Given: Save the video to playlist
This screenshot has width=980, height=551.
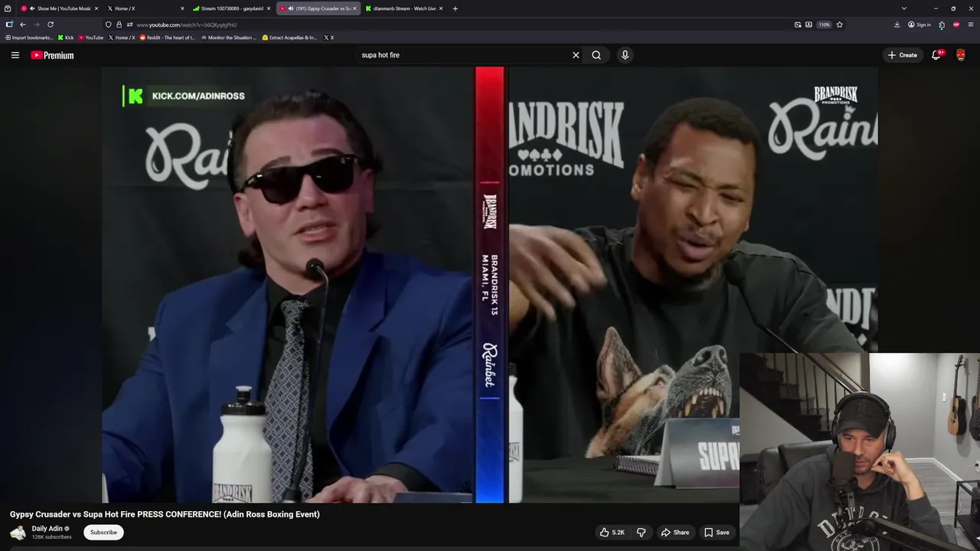Looking at the screenshot, I should click(717, 532).
